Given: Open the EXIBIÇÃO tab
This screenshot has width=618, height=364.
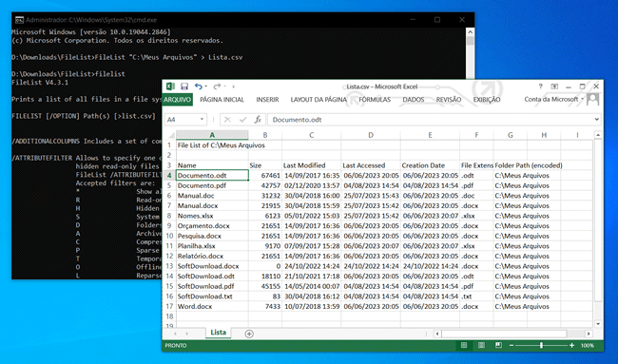Looking at the screenshot, I should point(487,100).
